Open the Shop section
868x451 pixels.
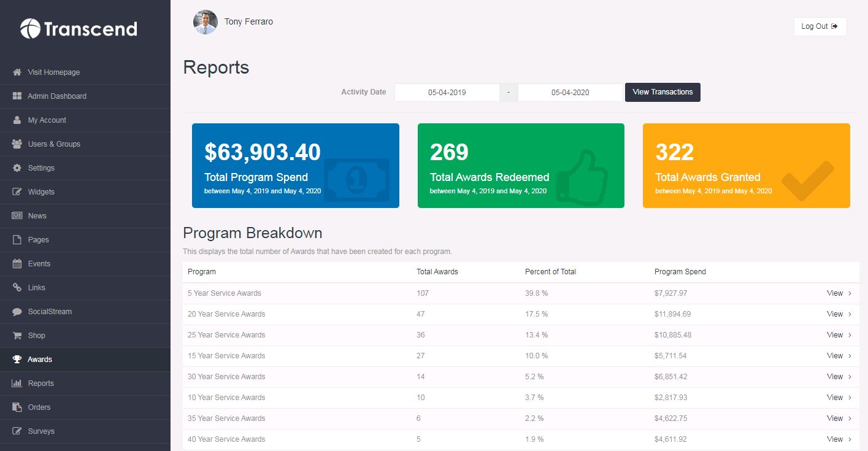click(85, 335)
